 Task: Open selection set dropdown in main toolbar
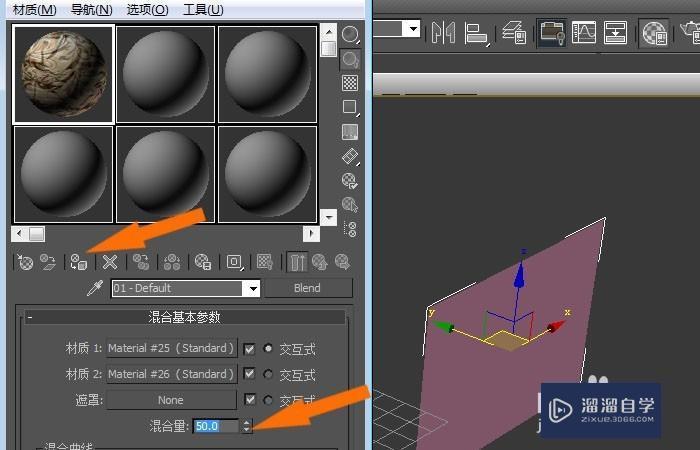pyautogui.click(x=413, y=29)
